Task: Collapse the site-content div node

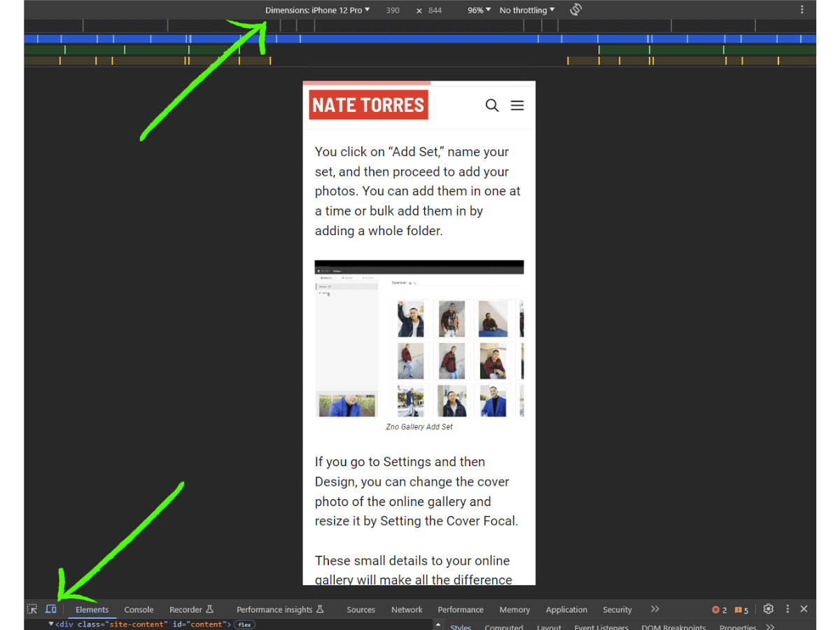Action: [x=51, y=624]
